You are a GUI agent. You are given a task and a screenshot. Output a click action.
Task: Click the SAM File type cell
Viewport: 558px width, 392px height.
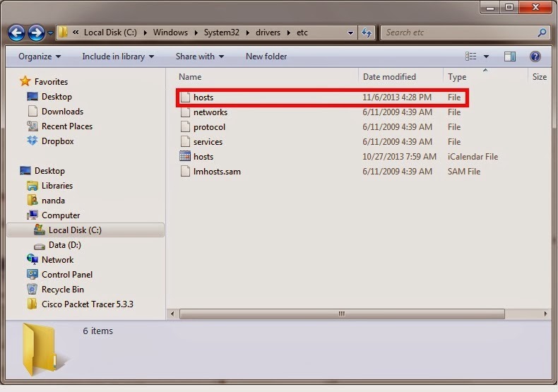[x=463, y=172]
